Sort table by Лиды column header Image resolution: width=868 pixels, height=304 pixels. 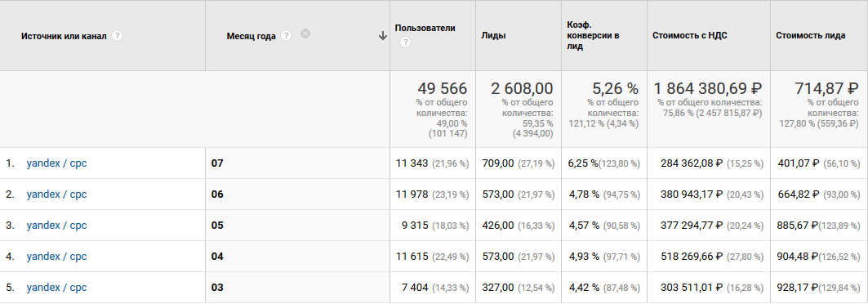493,35
